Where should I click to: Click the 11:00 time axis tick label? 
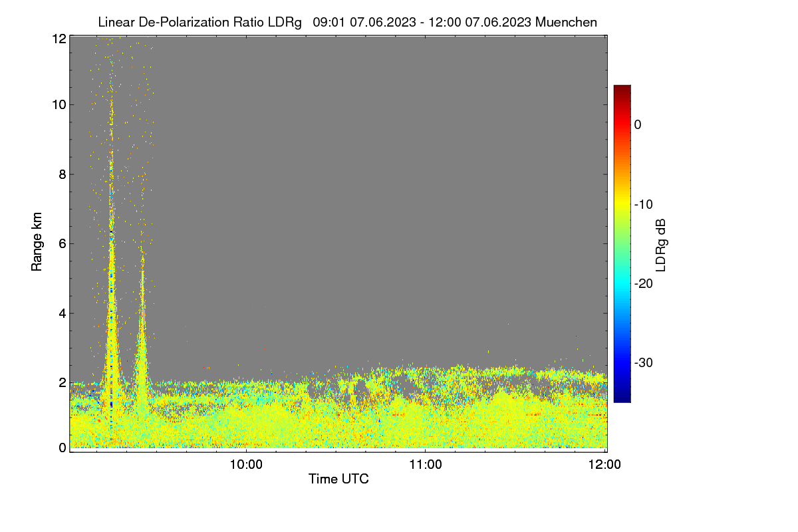click(x=426, y=465)
